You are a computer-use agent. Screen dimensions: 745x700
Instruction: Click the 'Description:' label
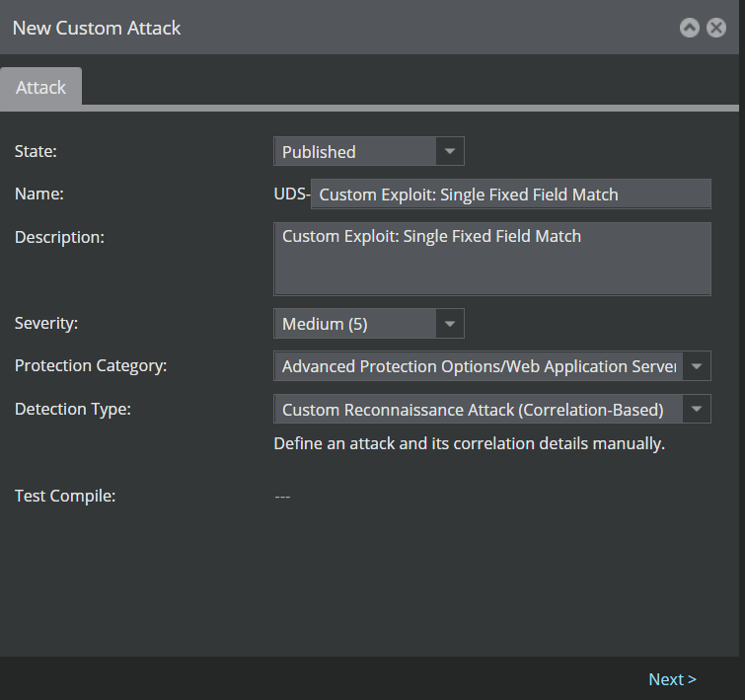point(59,237)
